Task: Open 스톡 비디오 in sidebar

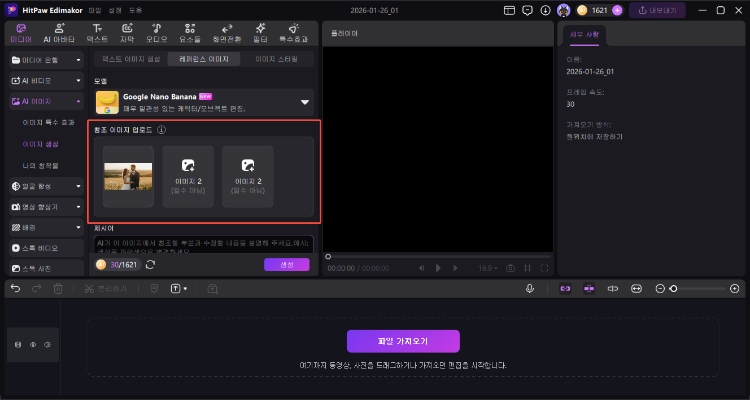Action: 46,248
